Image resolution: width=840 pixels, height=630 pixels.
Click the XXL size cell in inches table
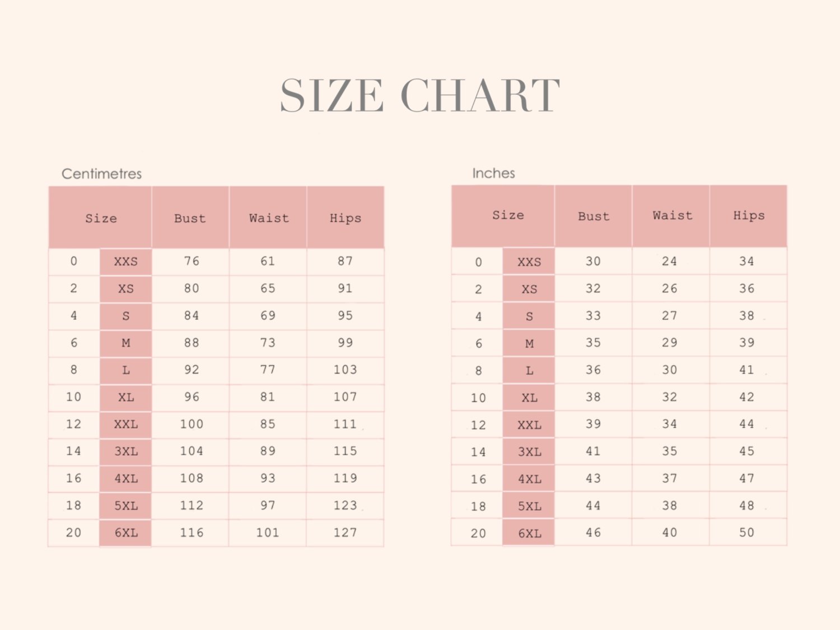(529, 424)
